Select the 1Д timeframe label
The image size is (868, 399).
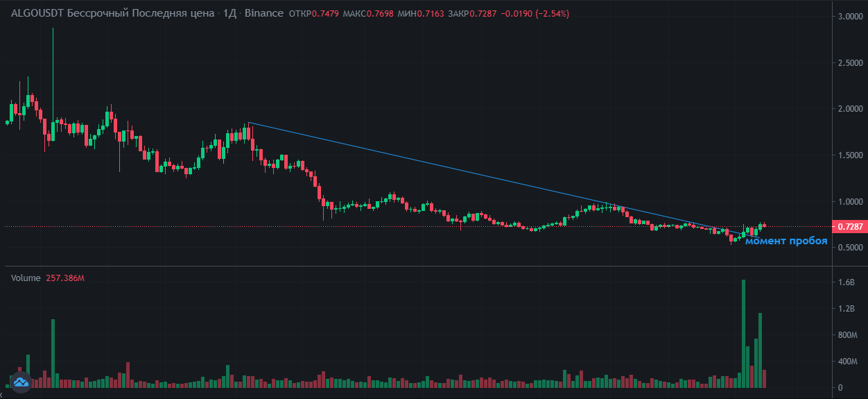(229, 14)
